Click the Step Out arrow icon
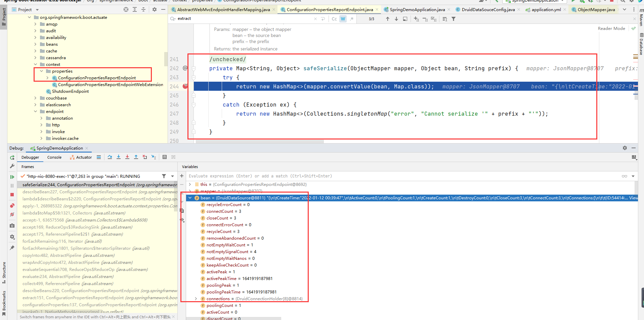The width and height of the screenshot is (644, 320). point(136,157)
